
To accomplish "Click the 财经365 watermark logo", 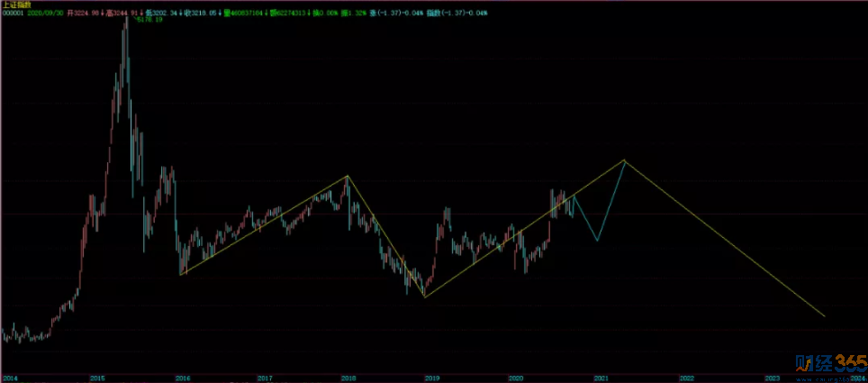I will (828, 363).
